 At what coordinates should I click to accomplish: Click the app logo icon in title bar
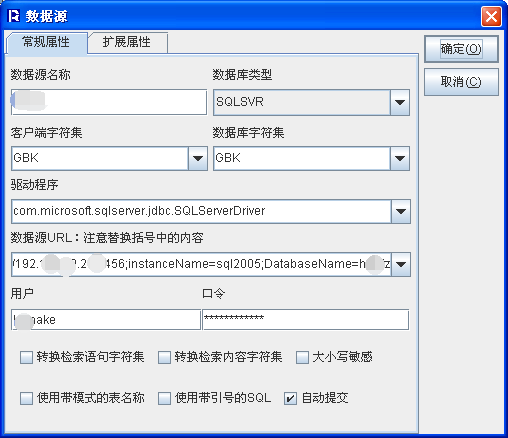pos(14,16)
